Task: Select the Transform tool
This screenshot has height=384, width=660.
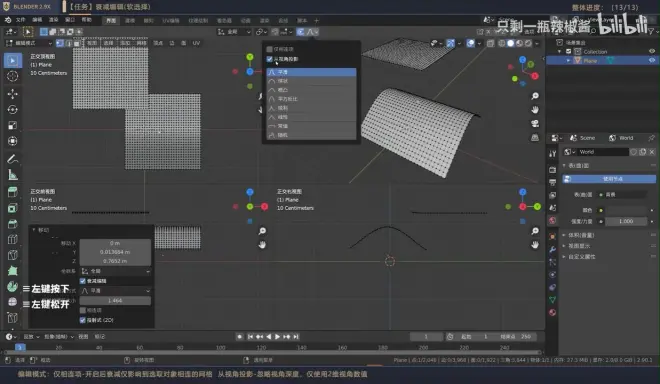Action: 13,141
